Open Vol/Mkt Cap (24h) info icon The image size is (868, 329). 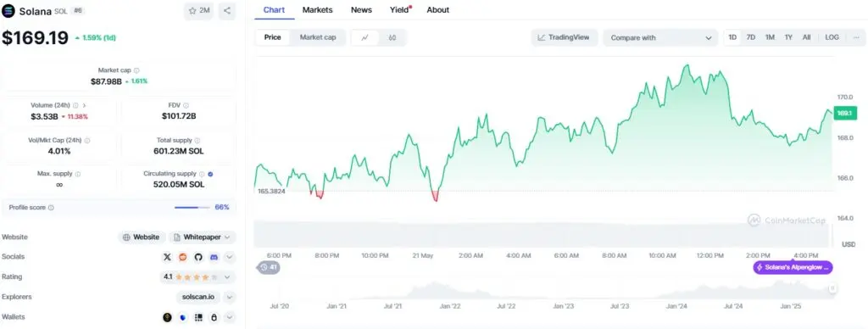pyautogui.click(x=87, y=141)
